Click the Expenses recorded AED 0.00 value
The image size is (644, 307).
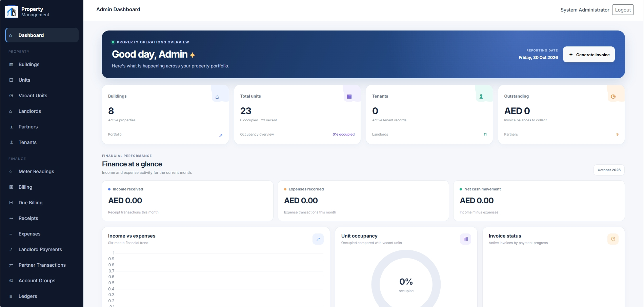click(301, 201)
